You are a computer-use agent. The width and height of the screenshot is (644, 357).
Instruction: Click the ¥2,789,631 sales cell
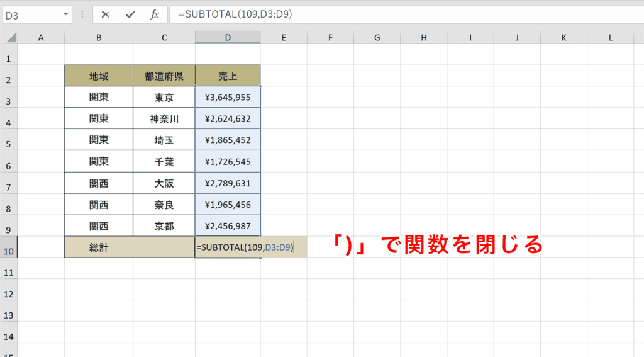click(x=228, y=183)
